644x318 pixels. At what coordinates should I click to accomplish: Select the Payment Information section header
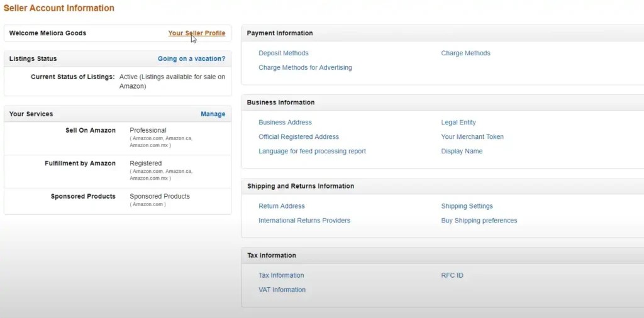pyautogui.click(x=280, y=33)
